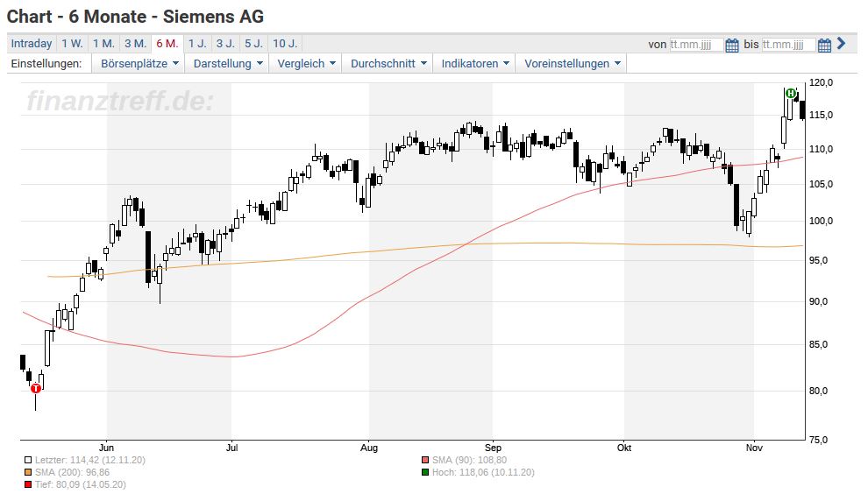Select the 5 J. time range tab
The height and width of the screenshot is (494, 868).
click(253, 44)
